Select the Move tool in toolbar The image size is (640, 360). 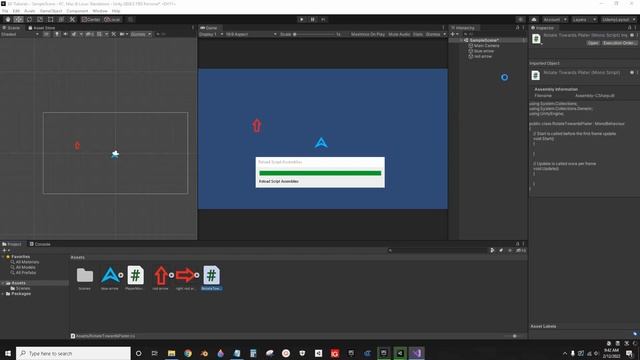[18, 20]
